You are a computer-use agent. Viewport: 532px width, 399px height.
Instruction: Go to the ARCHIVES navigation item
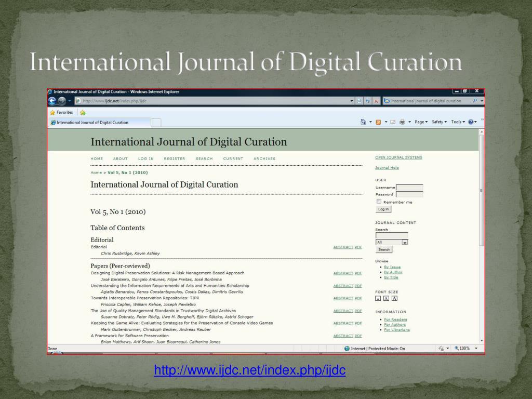pyautogui.click(x=264, y=159)
